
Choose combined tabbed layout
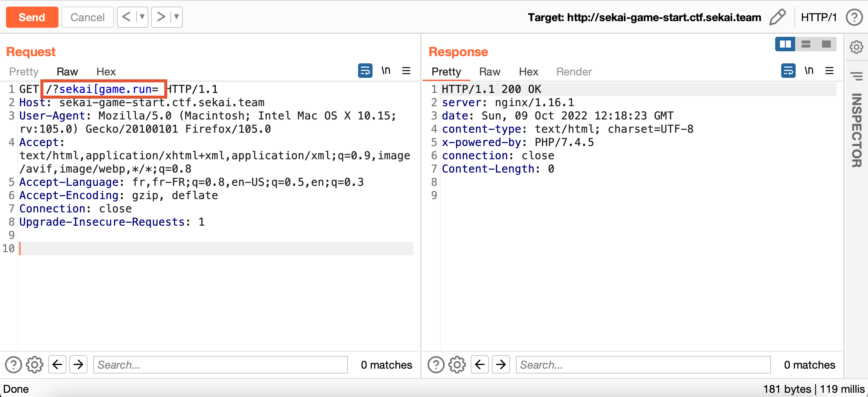point(826,44)
